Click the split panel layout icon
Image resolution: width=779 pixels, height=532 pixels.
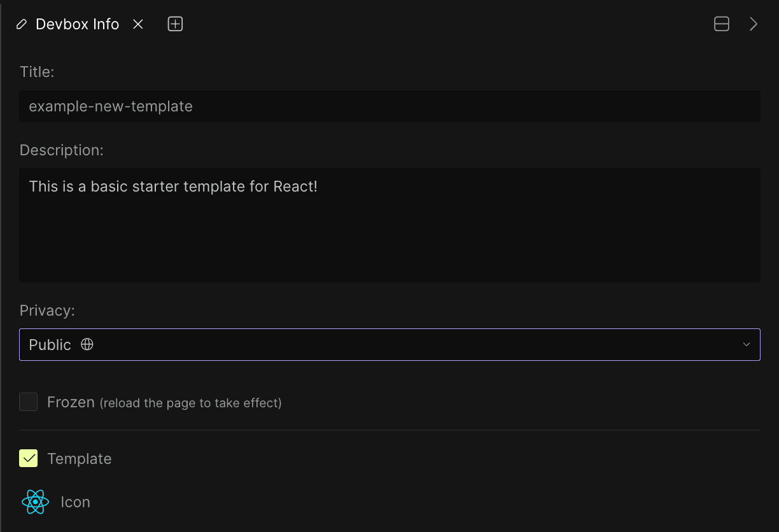click(x=722, y=24)
